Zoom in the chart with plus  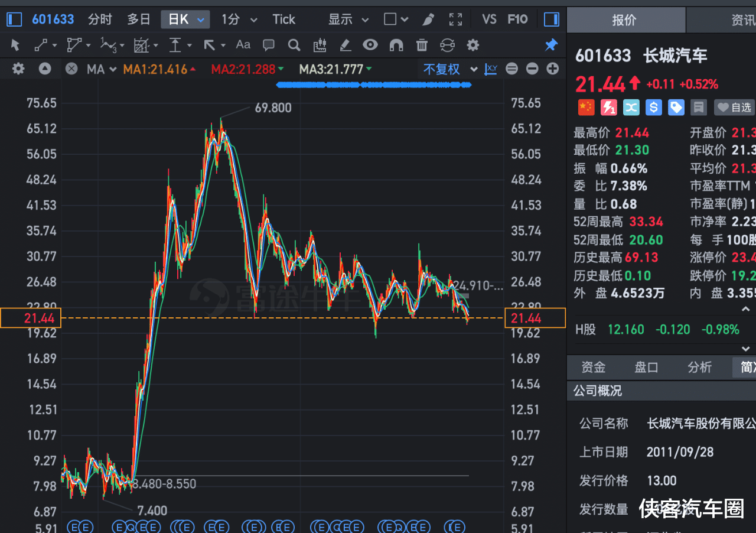click(x=553, y=69)
